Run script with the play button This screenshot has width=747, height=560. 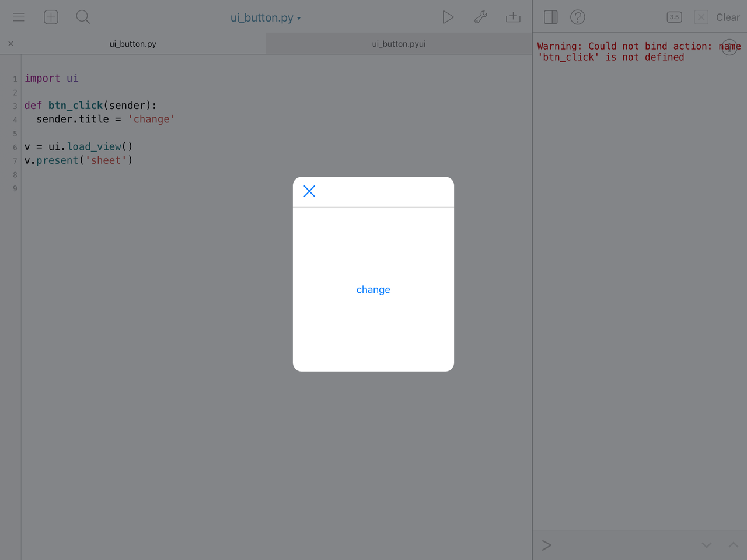click(448, 17)
